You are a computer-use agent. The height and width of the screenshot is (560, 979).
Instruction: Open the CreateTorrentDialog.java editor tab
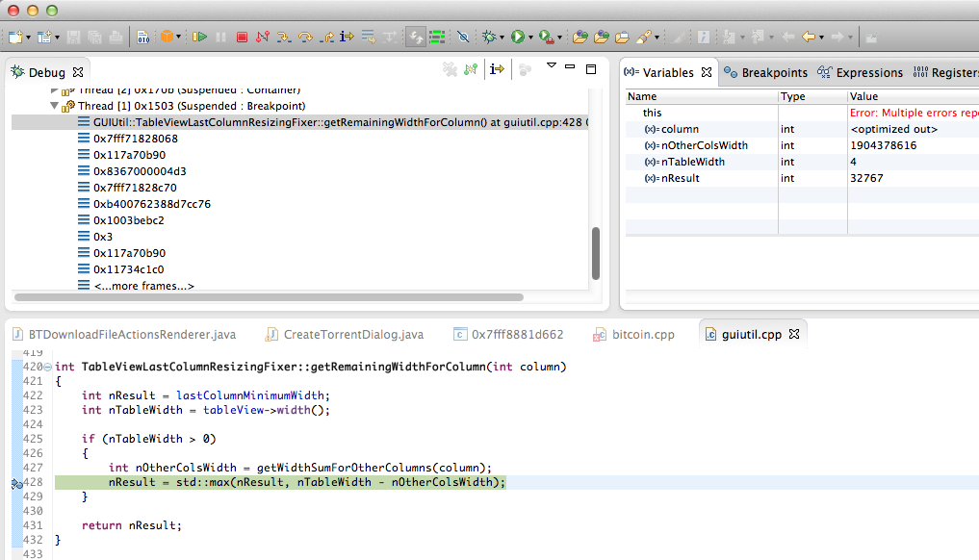coord(345,335)
